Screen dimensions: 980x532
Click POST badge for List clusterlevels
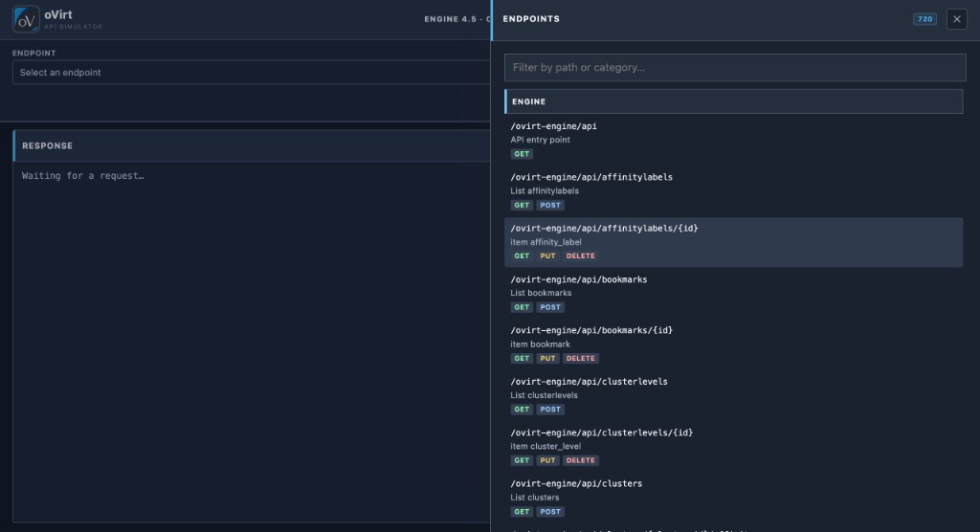point(550,410)
